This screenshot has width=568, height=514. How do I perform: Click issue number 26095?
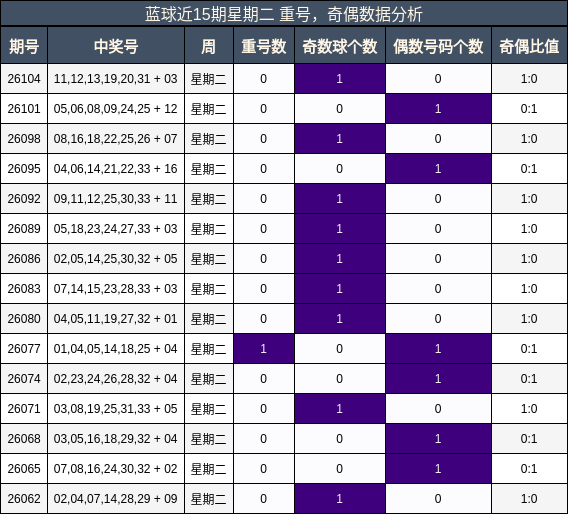[24, 169]
